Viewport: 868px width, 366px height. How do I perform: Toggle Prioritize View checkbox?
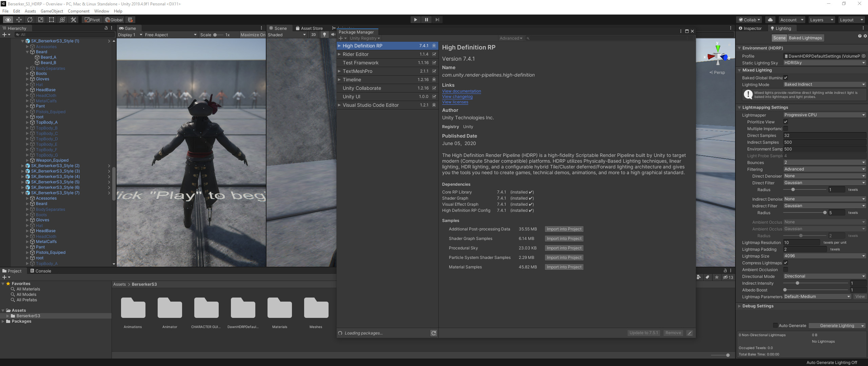coord(786,122)
